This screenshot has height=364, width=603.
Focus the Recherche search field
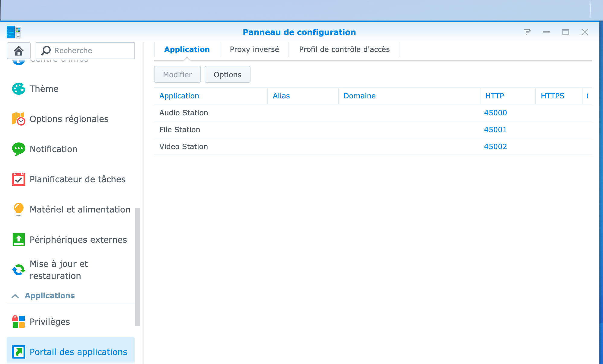pos(85,51)
